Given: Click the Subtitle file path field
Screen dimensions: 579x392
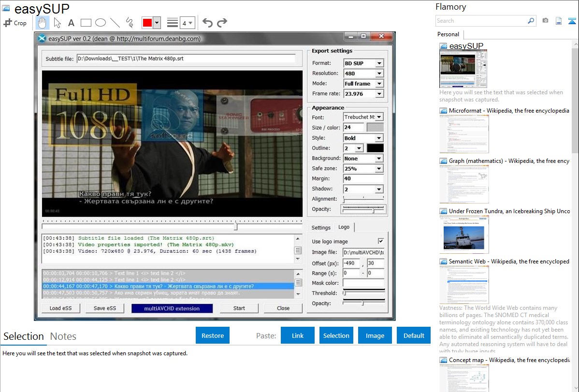Looking at the screenshot, I should pyautogui.click(x=186, y=58).
